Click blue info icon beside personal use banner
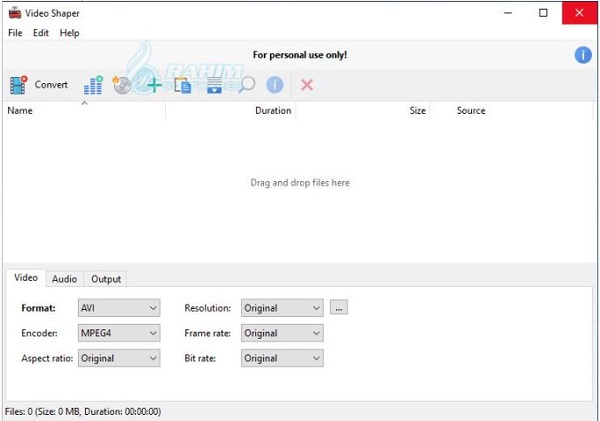 click(583, 55)
